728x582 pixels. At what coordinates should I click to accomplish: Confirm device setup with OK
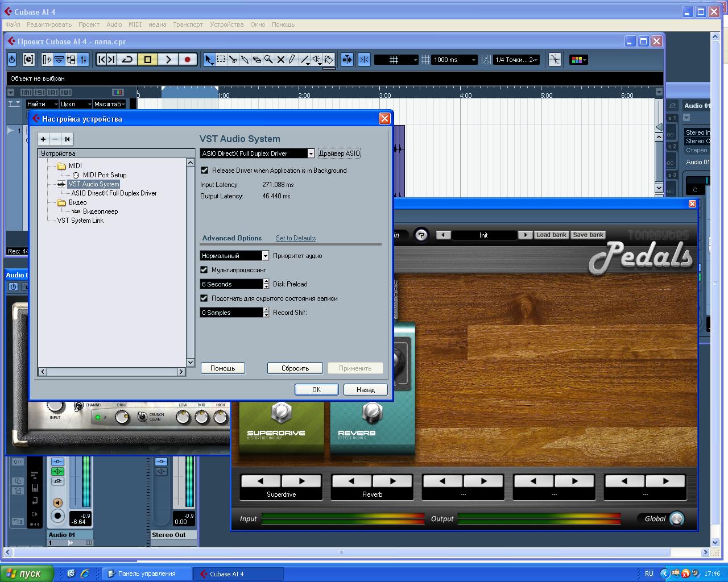tap(317, 390)
